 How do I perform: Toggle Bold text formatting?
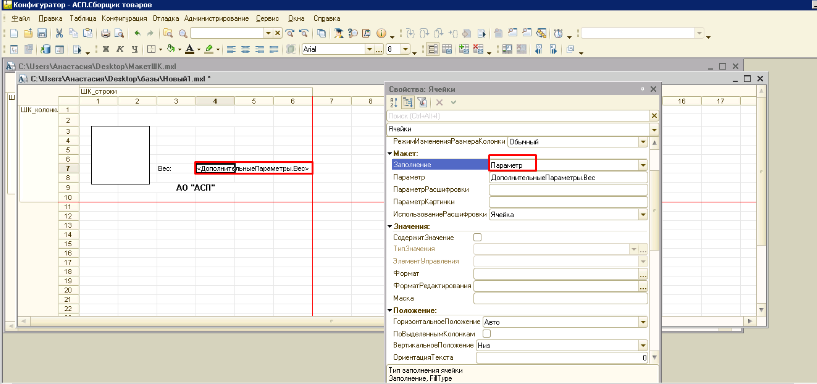(x=106, y=49)
